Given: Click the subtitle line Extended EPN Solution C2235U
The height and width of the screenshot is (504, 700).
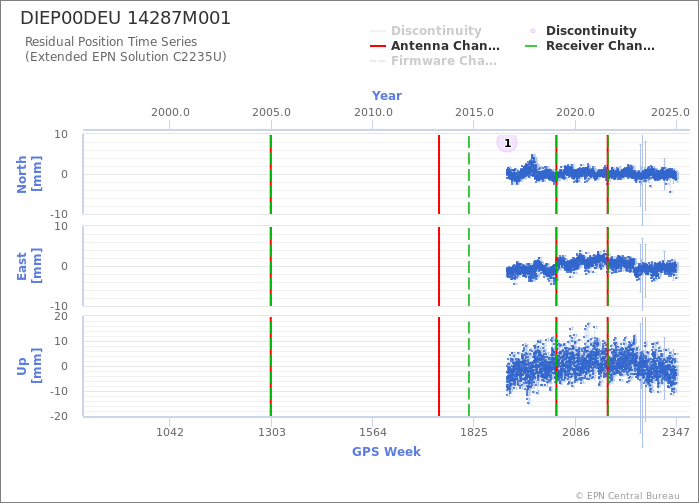Looking at the screenshot, I should coord(125,57).
